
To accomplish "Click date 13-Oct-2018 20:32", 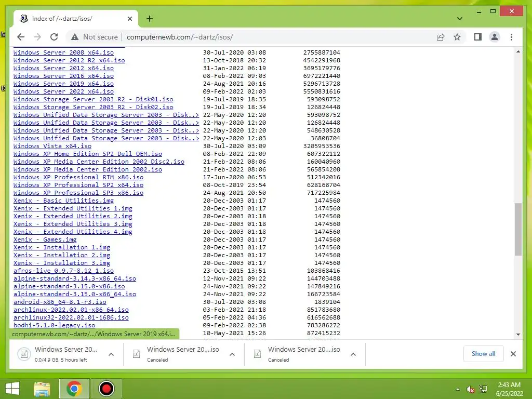I will click(234, 60).
